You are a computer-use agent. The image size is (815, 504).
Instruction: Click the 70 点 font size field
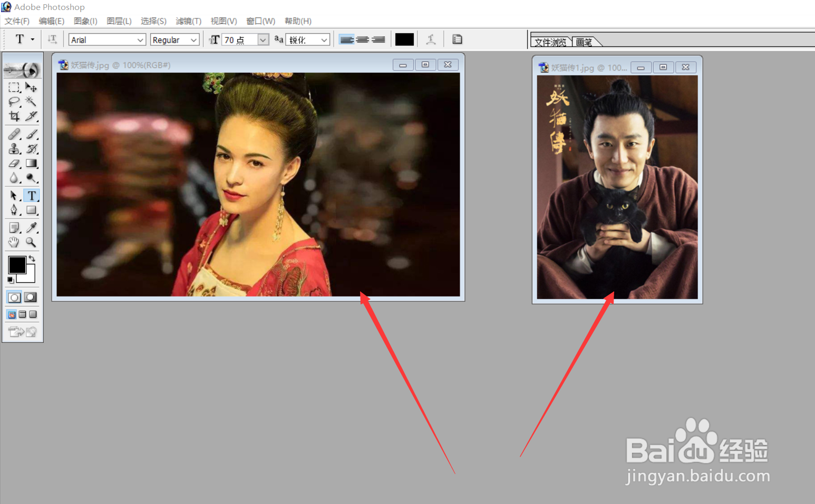[x=240, y=39]
